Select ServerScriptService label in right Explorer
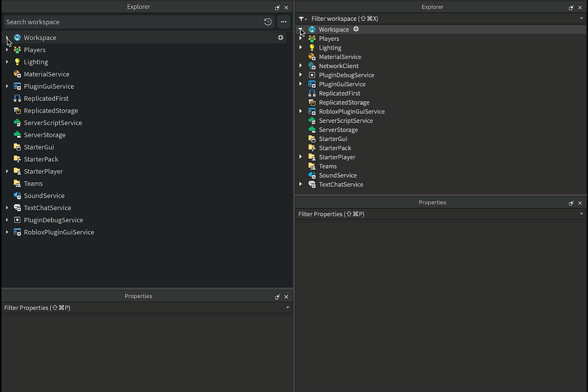Image resolution: width=588 pixels, height=392 pixels. [346, 121]
